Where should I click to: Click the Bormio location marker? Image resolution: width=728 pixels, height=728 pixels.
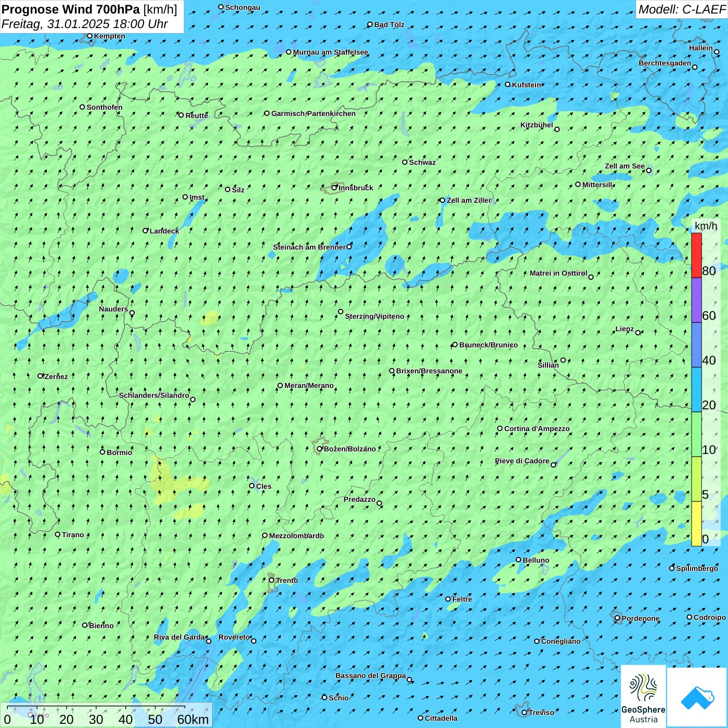click(102, 452)
